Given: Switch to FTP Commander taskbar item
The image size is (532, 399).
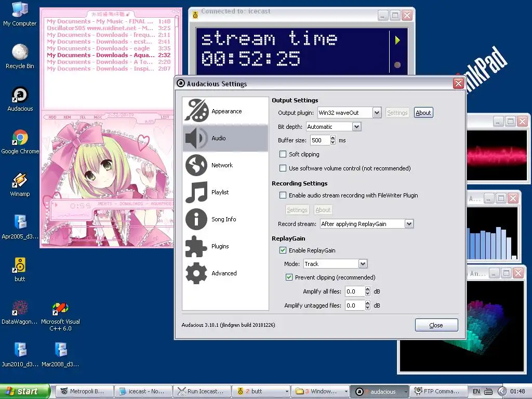Looking at the screenshot, I should point(438,391).
